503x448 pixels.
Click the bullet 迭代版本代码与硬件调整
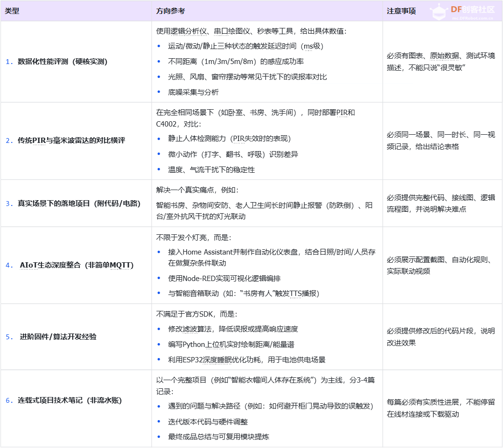click(x=208, y=422)
